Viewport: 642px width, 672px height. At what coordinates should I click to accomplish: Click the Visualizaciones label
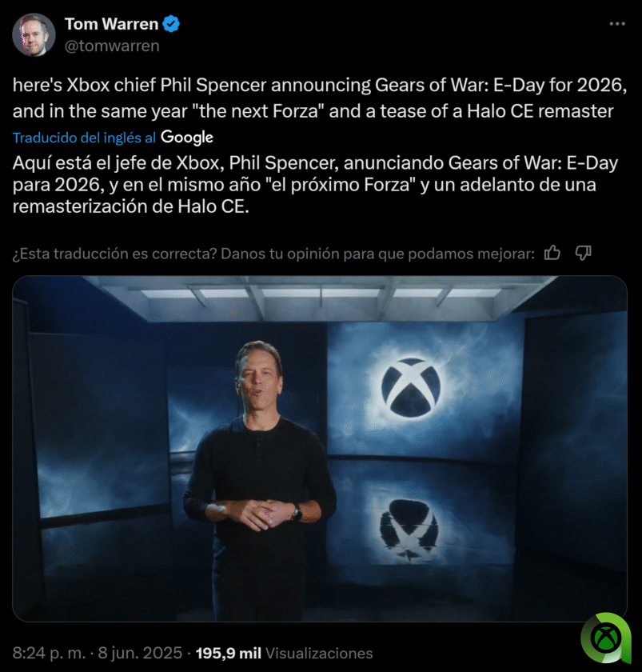[x=319, y=653]
